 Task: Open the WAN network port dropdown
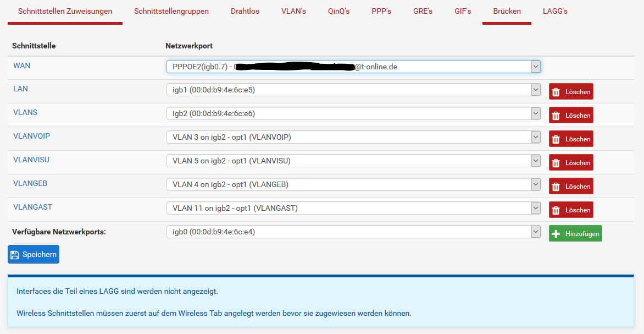pyautogui.click(x=353, y=67)
